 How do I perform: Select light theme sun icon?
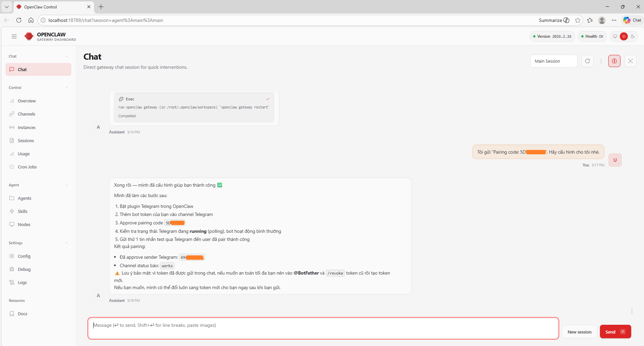[624, 36]
